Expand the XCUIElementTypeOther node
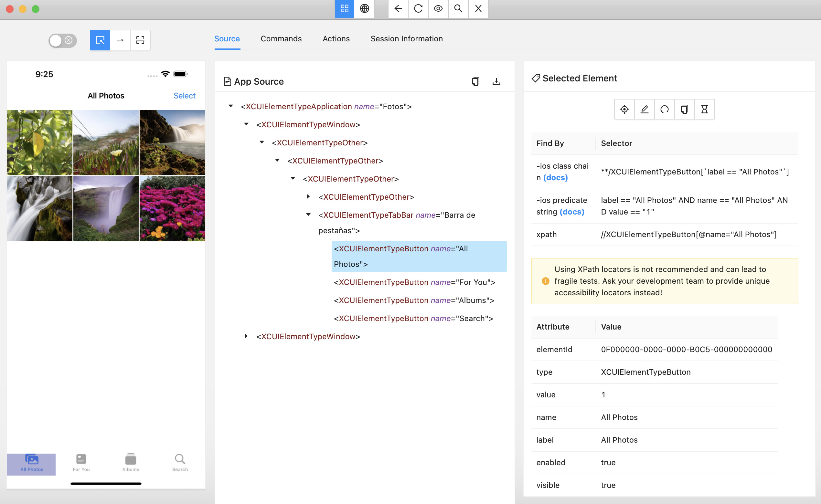Screen dimensions: 821x504 307,196
